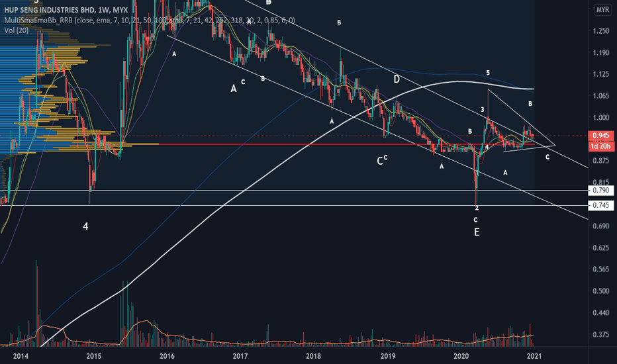Click the 1.250 price axis label
Screen dimensions: 617x364
(x=601, y=31)
